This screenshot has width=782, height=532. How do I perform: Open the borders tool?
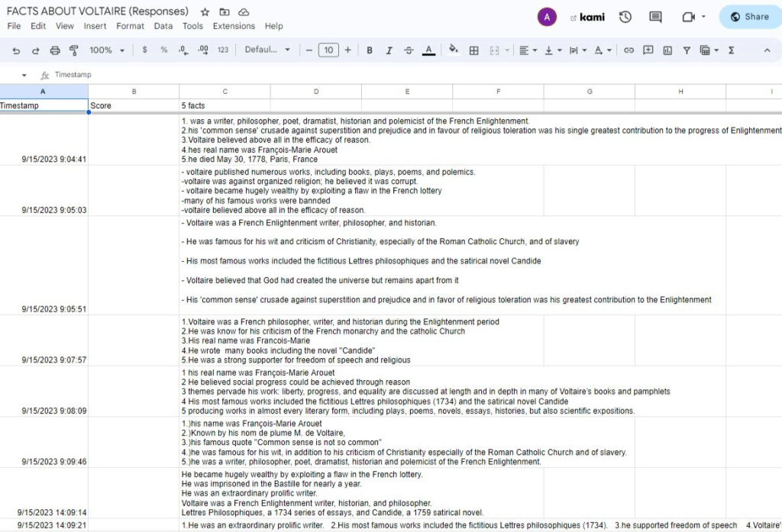(x=473, y=50)
